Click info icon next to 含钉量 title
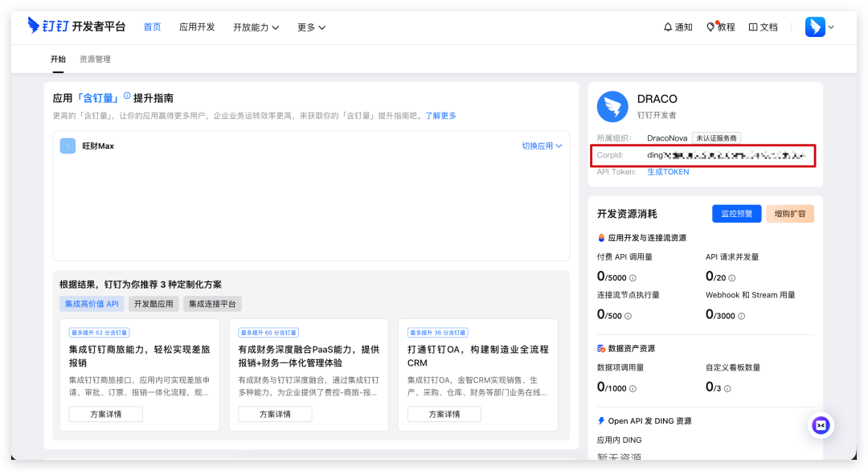 tap(127, 96)
